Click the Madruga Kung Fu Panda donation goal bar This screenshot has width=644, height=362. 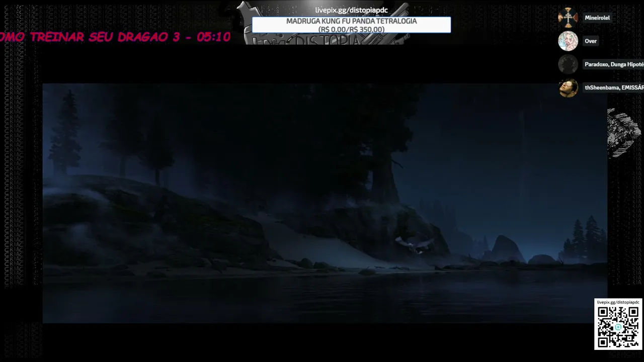351,25
